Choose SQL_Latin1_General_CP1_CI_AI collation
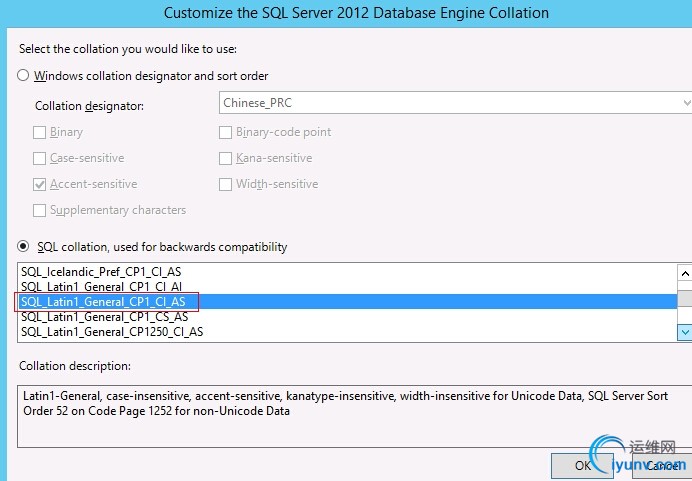The width and height of the screenshot is (692, 481). pyautogui.click(x=103, y=287)
